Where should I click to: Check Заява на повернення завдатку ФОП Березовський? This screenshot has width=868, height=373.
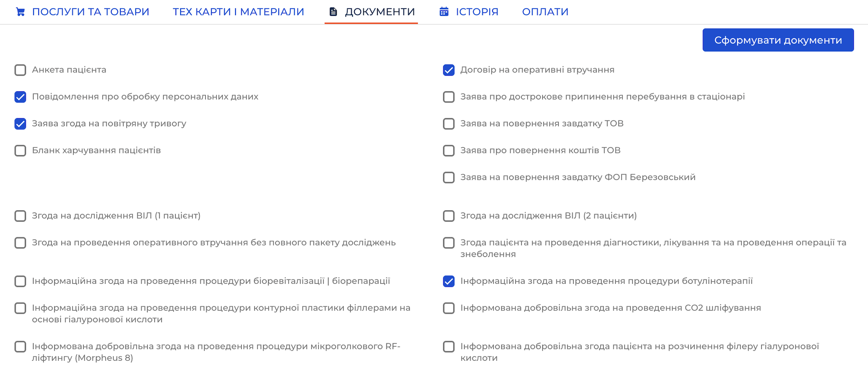[449, 178]
